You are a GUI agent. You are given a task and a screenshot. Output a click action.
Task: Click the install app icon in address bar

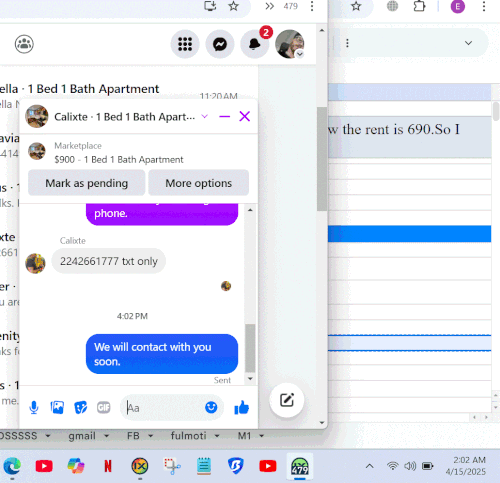[210, 6]
